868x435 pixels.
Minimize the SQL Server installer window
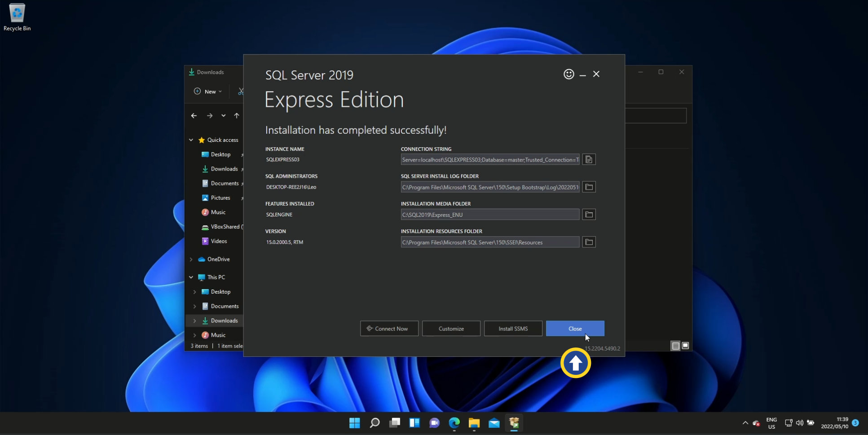click(582, 75)
